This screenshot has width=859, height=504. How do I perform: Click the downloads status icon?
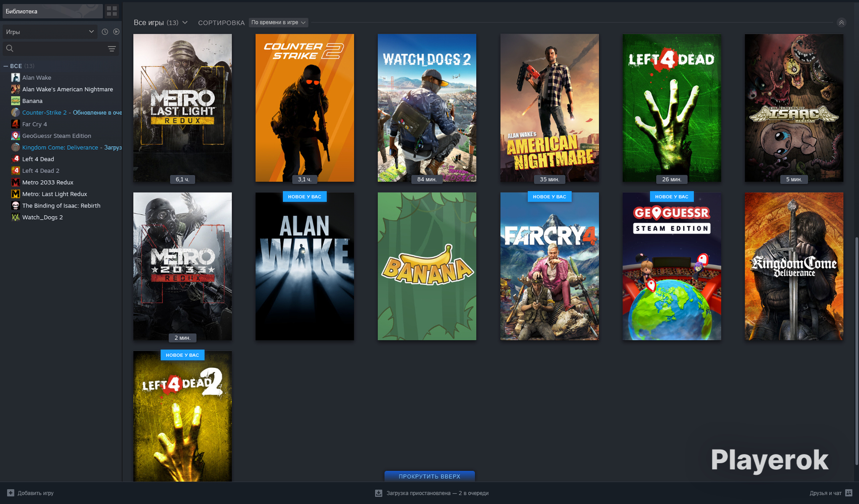pos(379,493)
